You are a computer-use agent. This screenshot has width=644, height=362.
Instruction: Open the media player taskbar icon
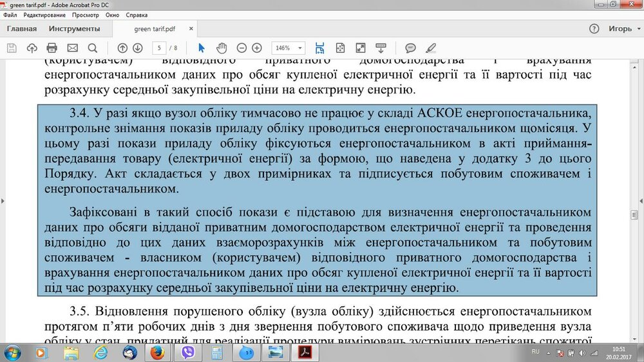(41, 353)
